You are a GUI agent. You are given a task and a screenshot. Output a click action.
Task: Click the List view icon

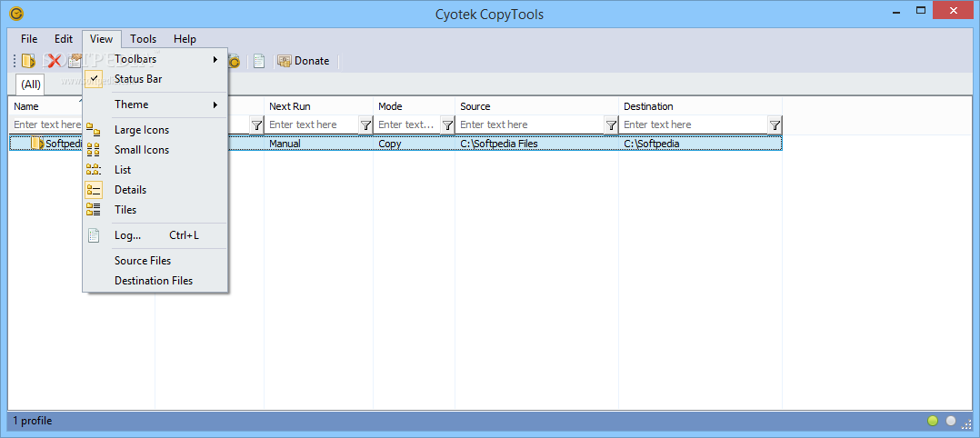93,170
